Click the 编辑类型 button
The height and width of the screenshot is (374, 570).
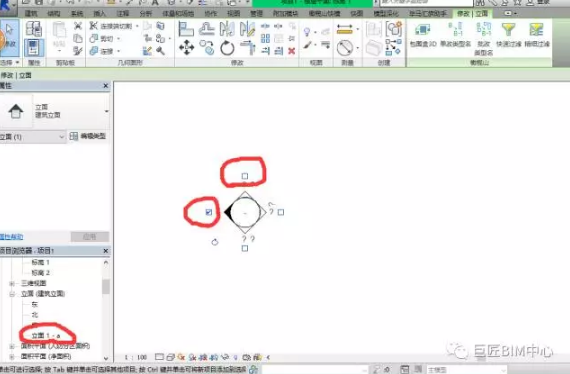pyautogui.click(x=88, y=136)
